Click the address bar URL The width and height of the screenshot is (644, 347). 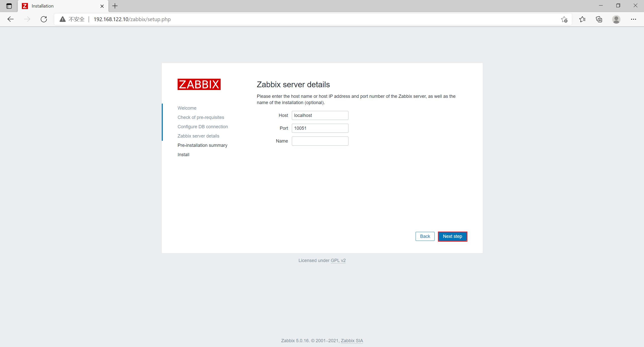(132, 19)
